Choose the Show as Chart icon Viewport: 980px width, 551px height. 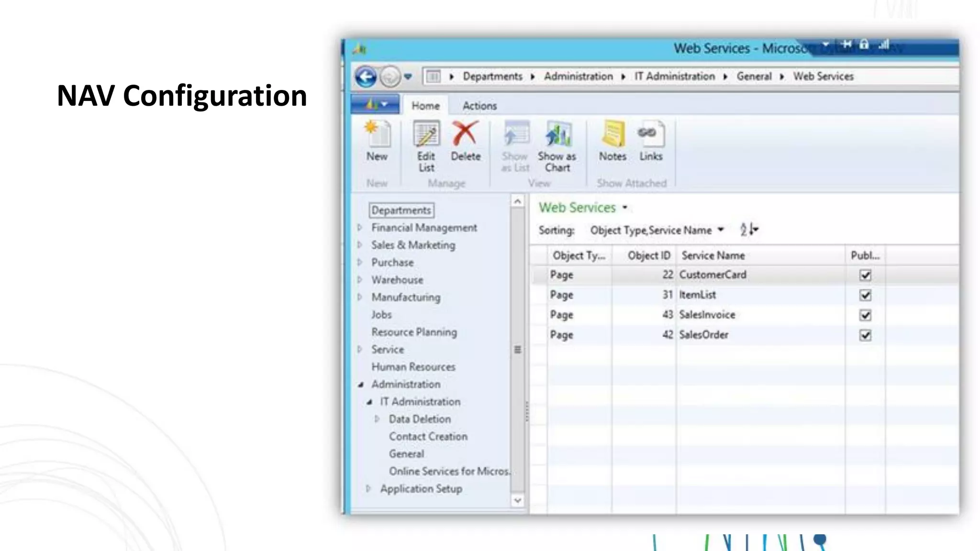tap(557, 134)
